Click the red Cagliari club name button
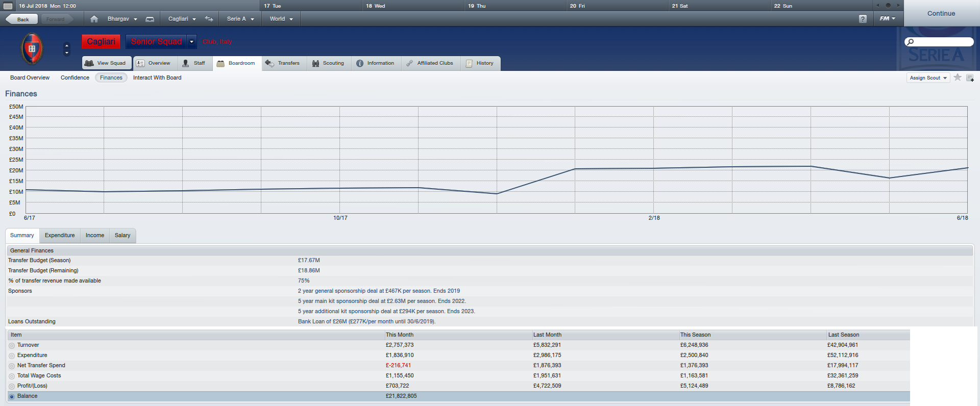 click(x=101, y=42)
